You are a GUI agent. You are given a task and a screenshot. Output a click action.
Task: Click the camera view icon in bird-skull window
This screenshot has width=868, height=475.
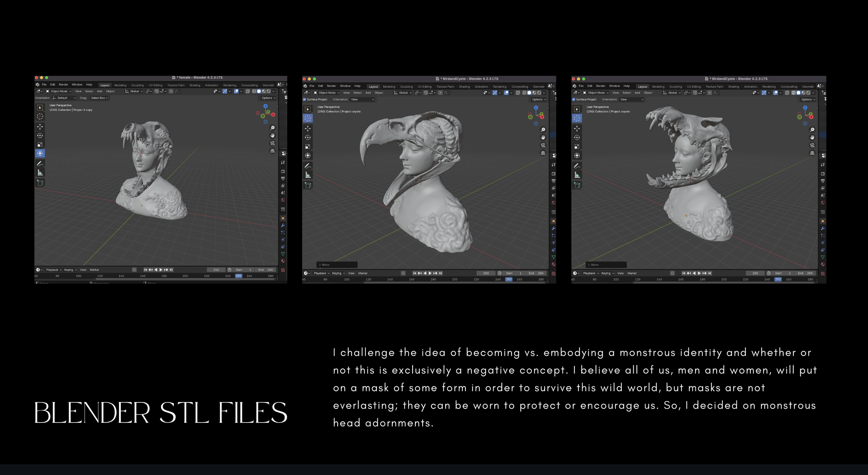pyautogui.click(x=543, y=145)
